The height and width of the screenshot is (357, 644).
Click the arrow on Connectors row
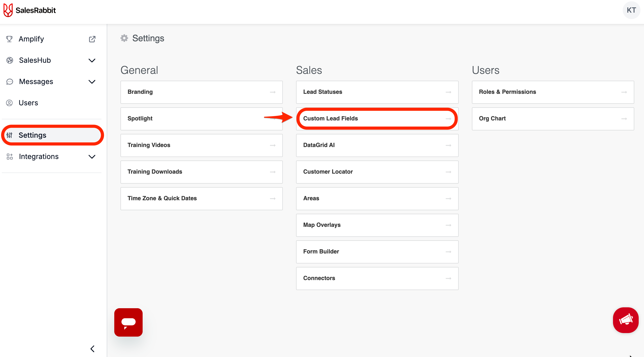pos(448,278)
